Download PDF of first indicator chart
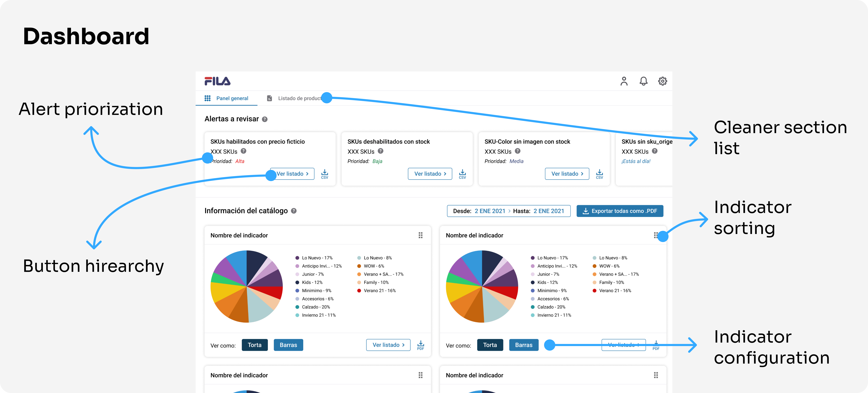Image resolution: width=868 pixels, height=393 pixels. [421, 345]
